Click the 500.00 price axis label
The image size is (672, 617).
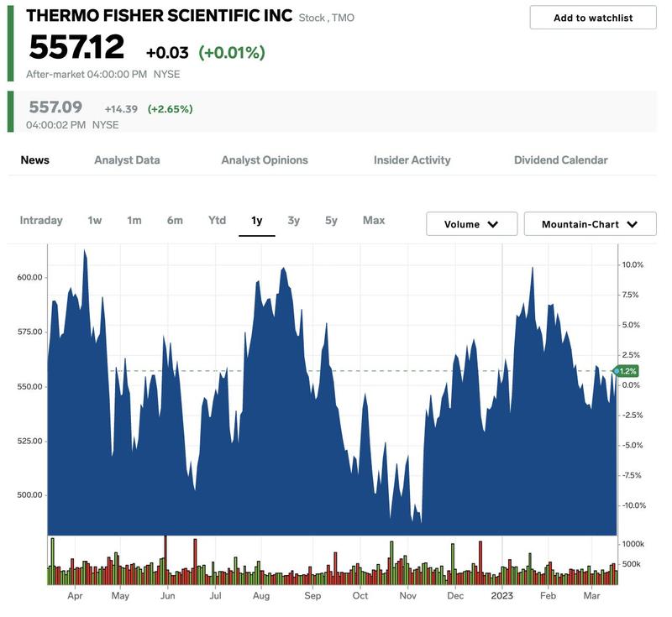click(29, 495)
